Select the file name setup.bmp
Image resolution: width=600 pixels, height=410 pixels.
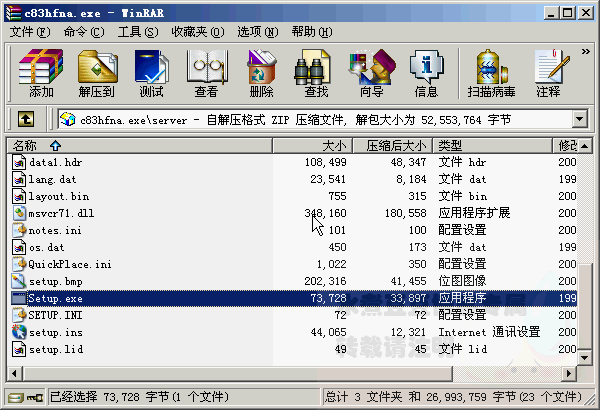[56, 281]
